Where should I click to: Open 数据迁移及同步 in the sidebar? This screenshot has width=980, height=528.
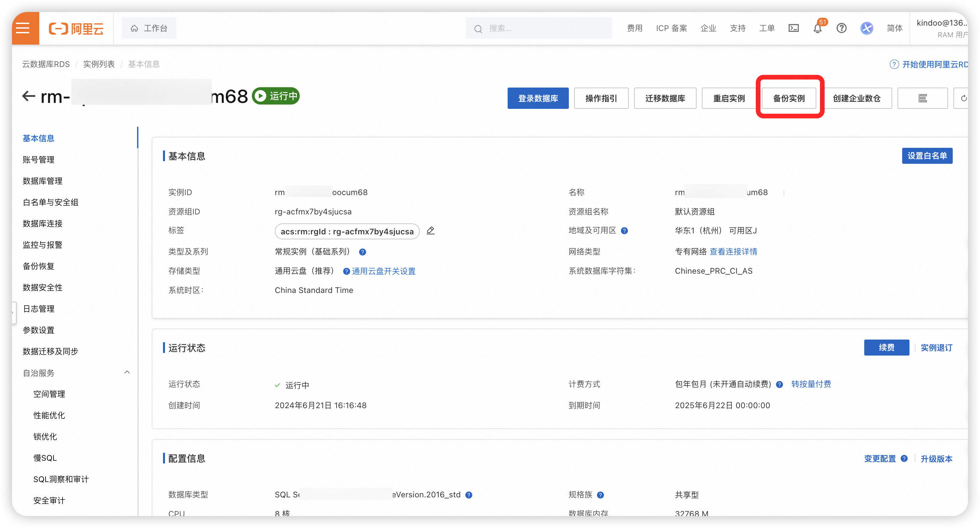point(51,351)
